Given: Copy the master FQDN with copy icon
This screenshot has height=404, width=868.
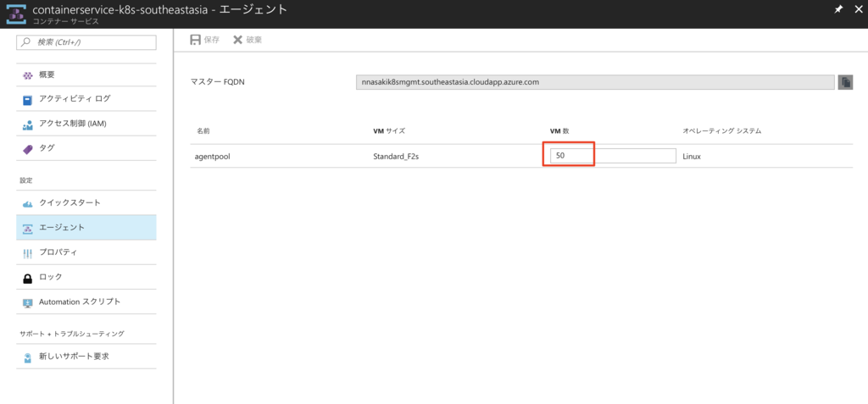Looking at the screenshot, I should [845, 82].
